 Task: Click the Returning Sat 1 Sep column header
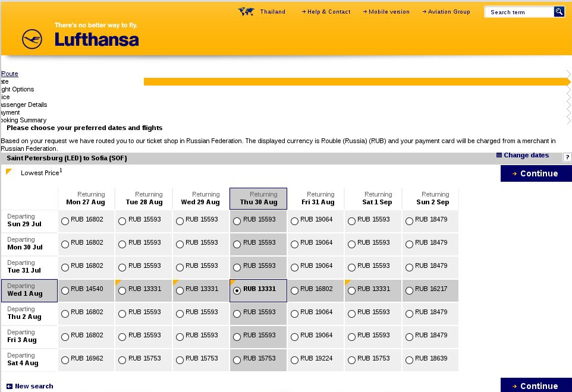pos(373,198)
